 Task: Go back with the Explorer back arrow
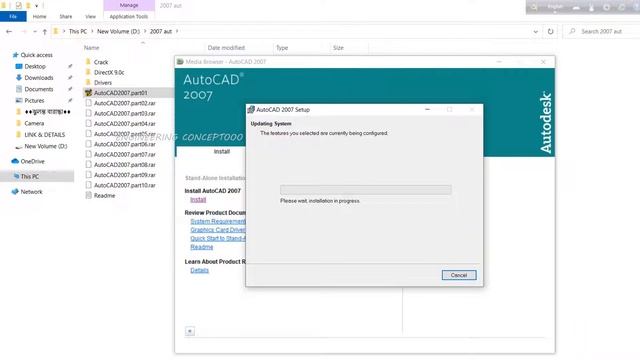9,31
